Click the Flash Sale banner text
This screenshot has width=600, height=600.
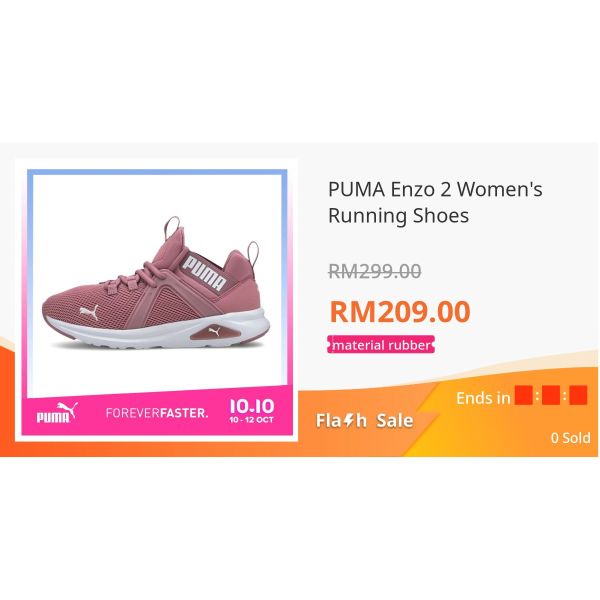[364, 421]
